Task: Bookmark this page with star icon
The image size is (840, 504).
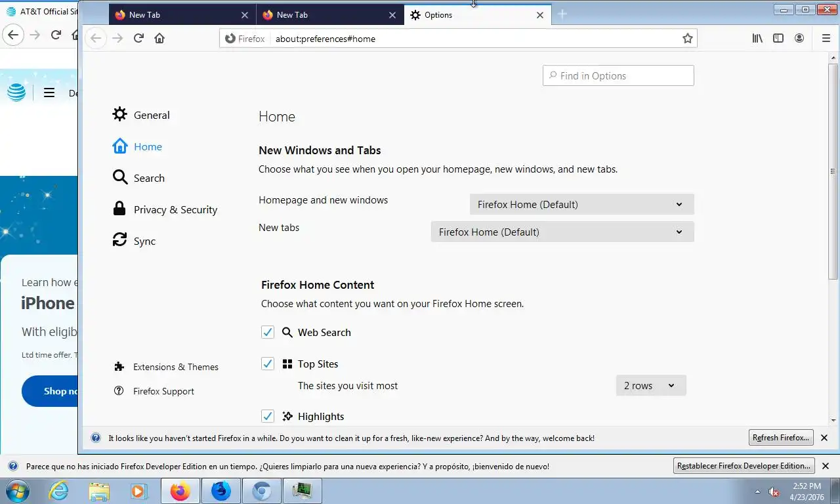Action: [687, 39]
